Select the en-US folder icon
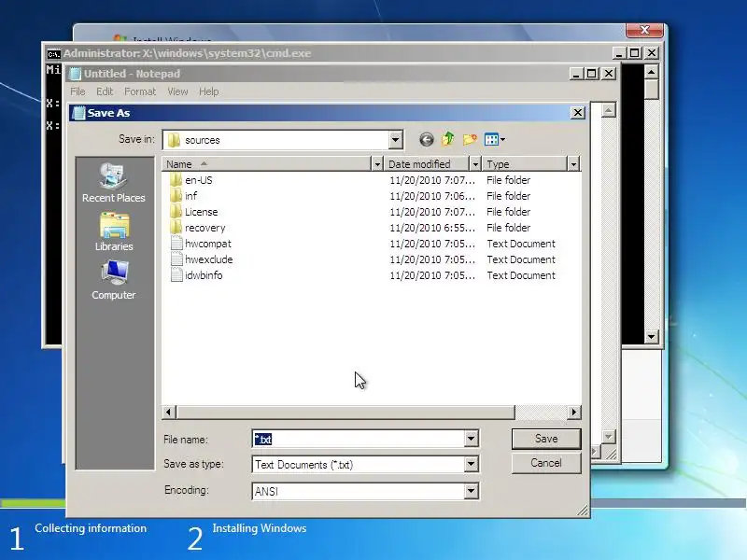Image resolution: width=747 pixels, height=560 pixels. pyautogui.click(x=176, y=180)
